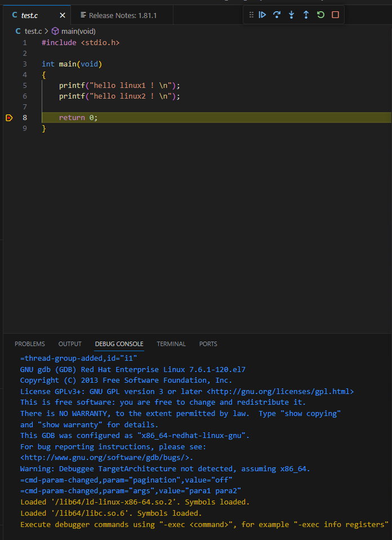The height and width of the screenshot is (540, 392).
Task: Open the PROBLEMS panel tab
Action: click(x=30, y=344)
